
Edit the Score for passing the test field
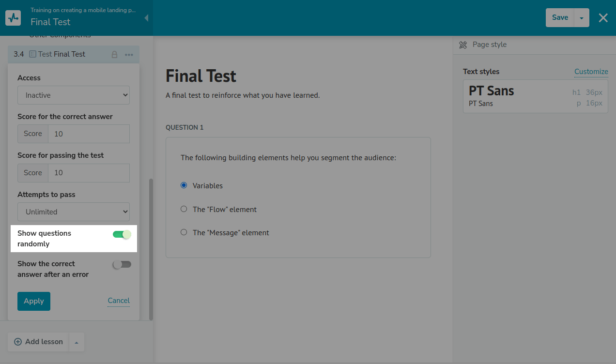89,173
